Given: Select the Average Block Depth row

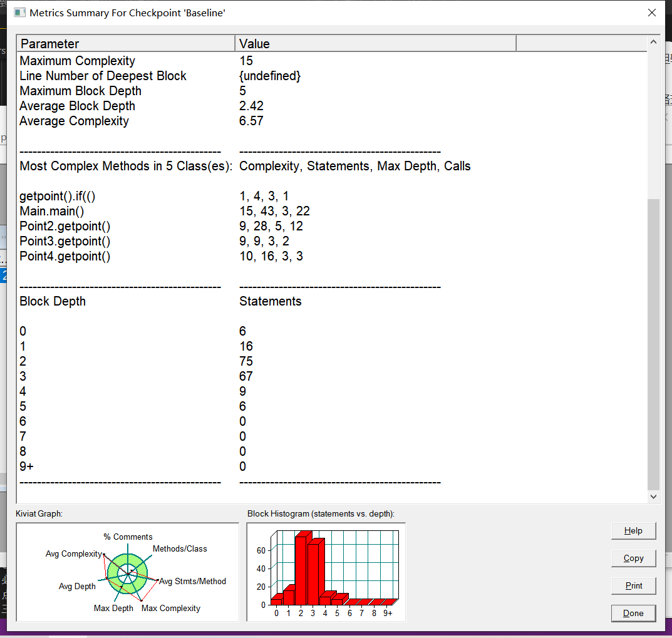Looking at the screenshot, I should pyautogui.click(x=332, y=106).
